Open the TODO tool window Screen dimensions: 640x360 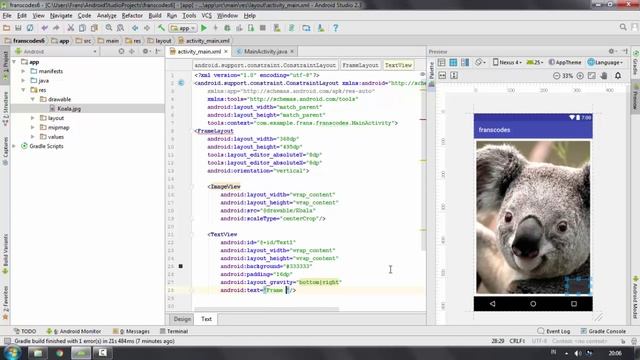(25, 331)
